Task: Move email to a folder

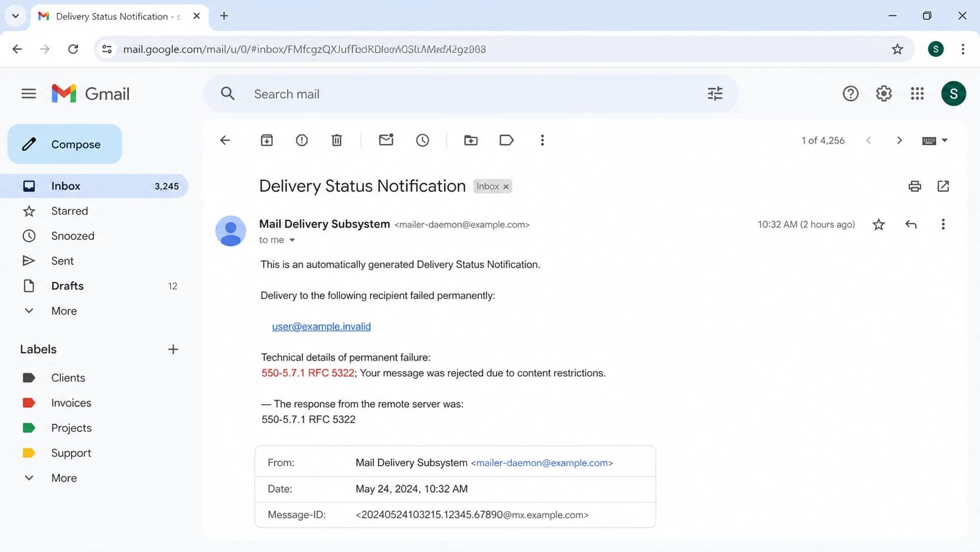Action: (471, 140)
